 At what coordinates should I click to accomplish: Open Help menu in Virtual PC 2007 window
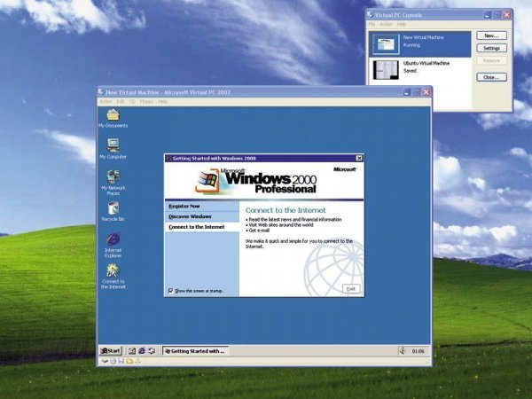point(162,101)
